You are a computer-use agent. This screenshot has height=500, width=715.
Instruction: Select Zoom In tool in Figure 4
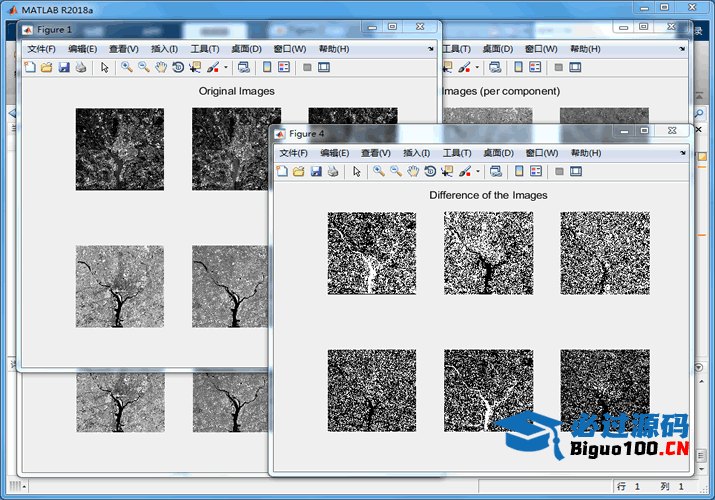pos(379,172)
